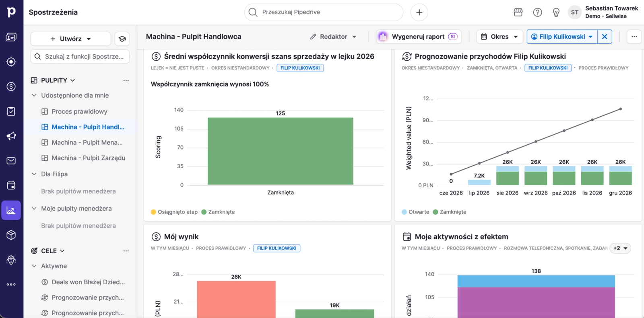Open Projects clipboard check icon in sidebar
The height and width of the screenshot is (318, 644).
click(11, 111)
